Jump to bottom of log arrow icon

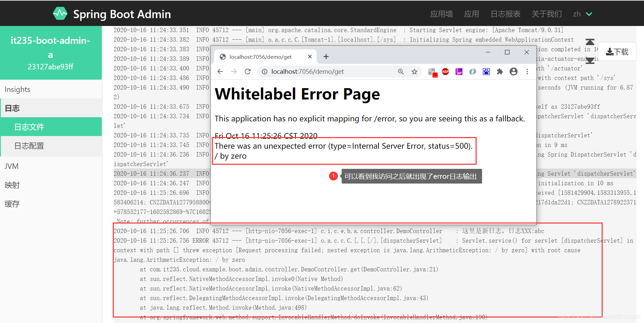click(590, 61)
